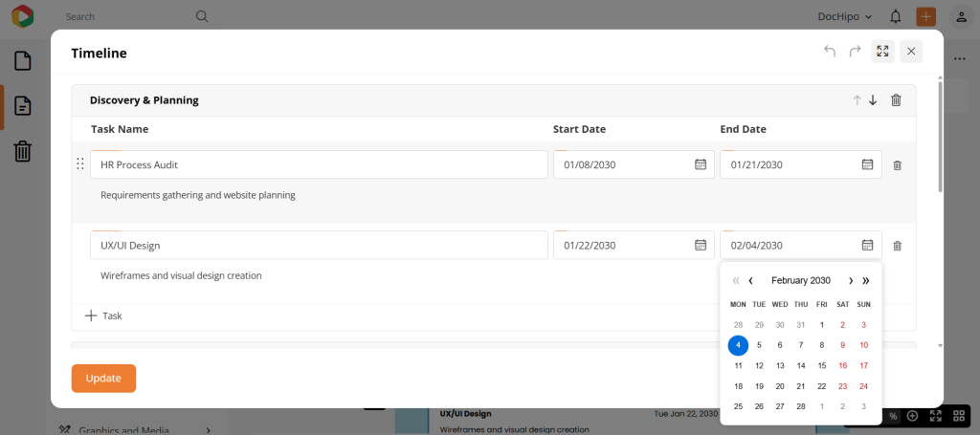Click the undo arrow in Timeline header
The image size is (980, 435).
tap(830, 52)
